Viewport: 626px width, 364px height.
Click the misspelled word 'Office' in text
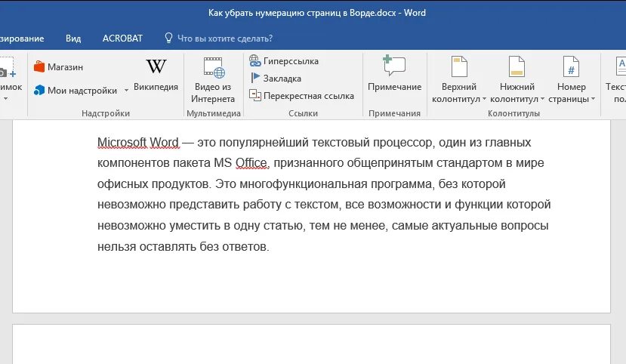(251, 163)
